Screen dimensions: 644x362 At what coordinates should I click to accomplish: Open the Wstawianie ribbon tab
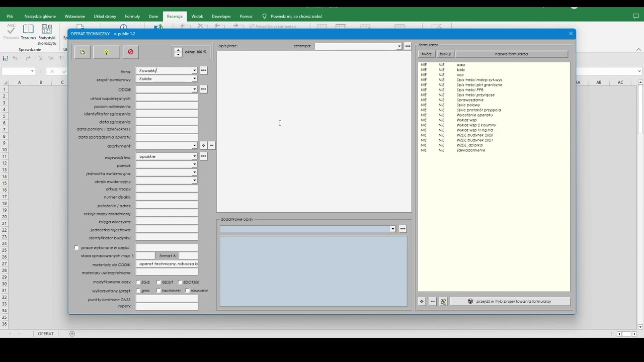(75, 16)
